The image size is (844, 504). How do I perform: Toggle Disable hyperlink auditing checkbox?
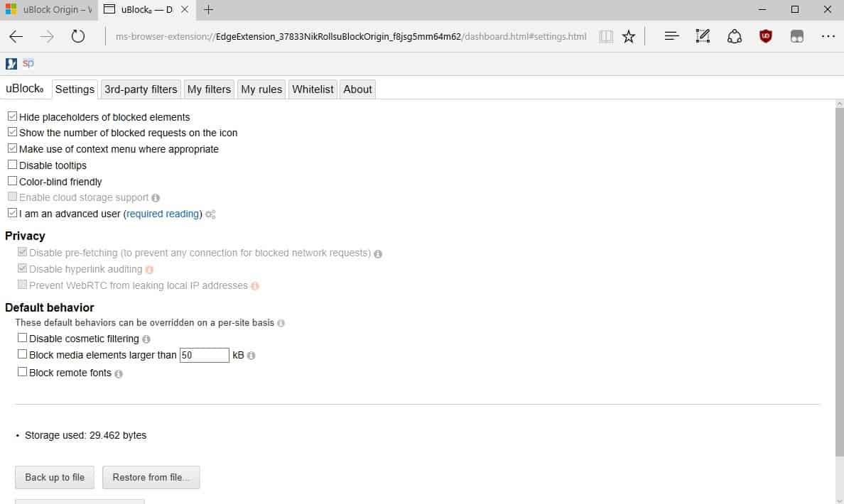click(22, 268)
